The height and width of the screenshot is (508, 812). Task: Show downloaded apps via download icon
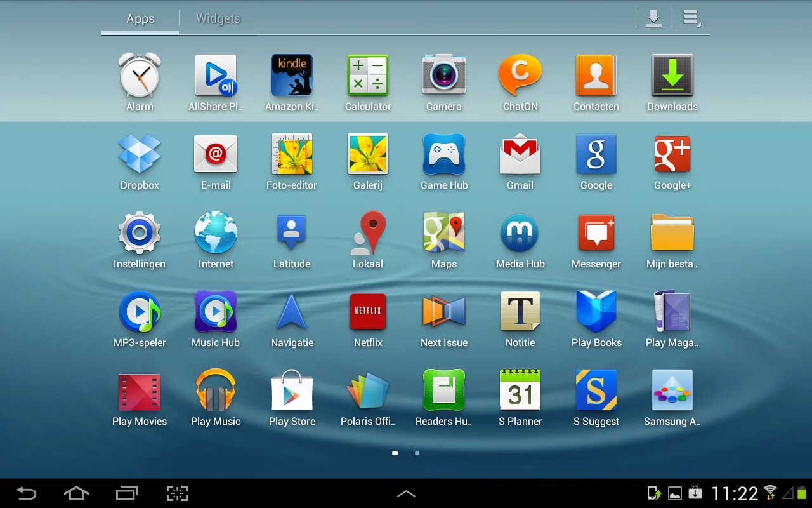pos(653,18)
